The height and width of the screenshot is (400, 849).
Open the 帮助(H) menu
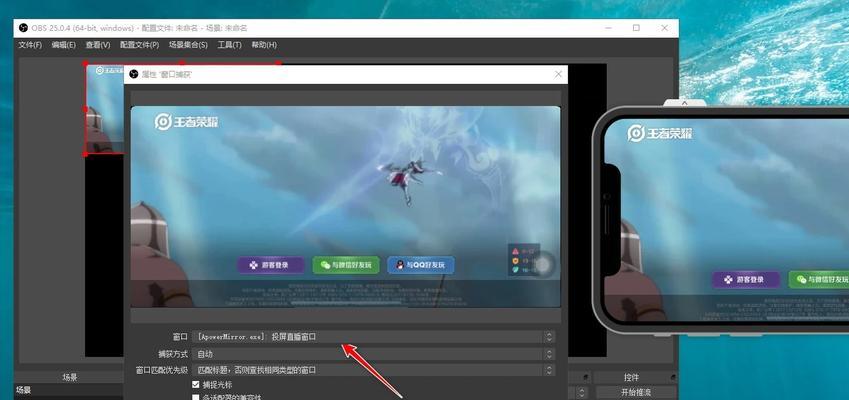pyautogui.click(x=264, y=45)
